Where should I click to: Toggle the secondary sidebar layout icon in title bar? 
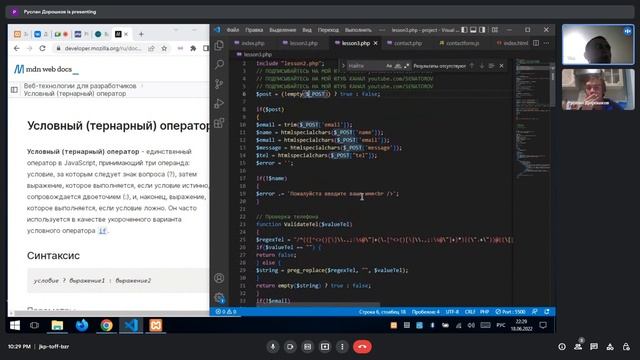point(482,30)
